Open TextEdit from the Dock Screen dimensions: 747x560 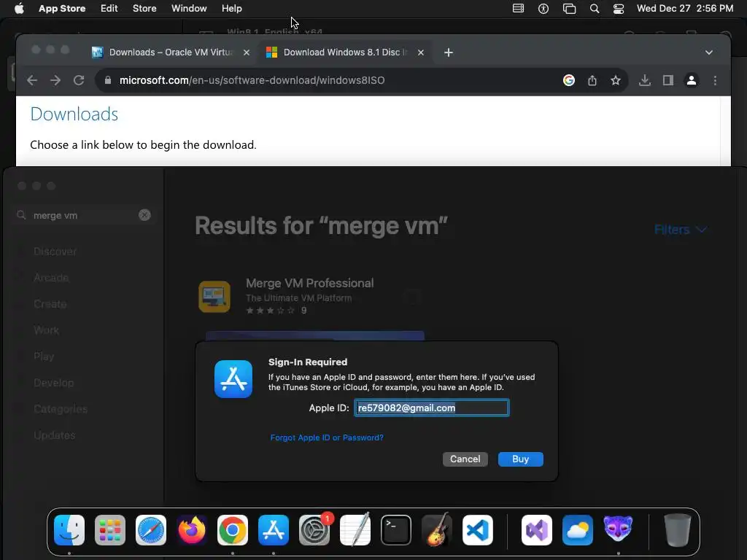point(355,530)
